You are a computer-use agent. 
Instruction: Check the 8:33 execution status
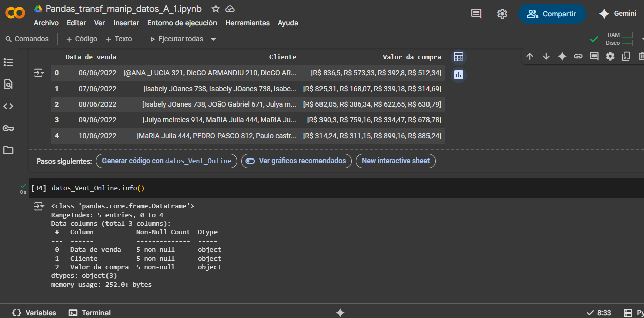(599, 313)
